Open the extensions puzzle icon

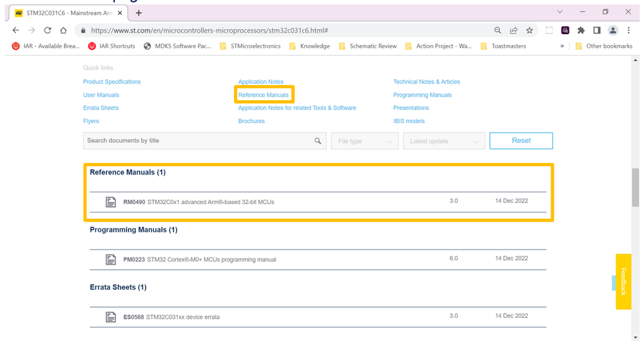point(581,30)
